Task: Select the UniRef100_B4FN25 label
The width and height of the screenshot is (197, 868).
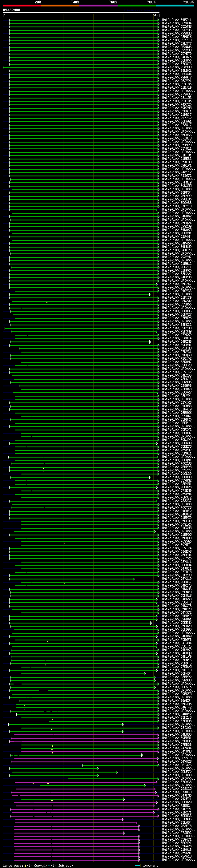Action: [x=176, y=57]
